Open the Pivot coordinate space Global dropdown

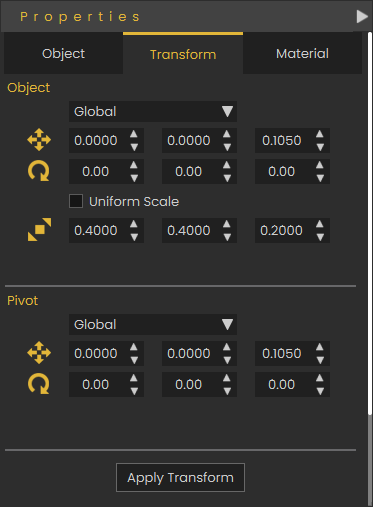[153, 324]
